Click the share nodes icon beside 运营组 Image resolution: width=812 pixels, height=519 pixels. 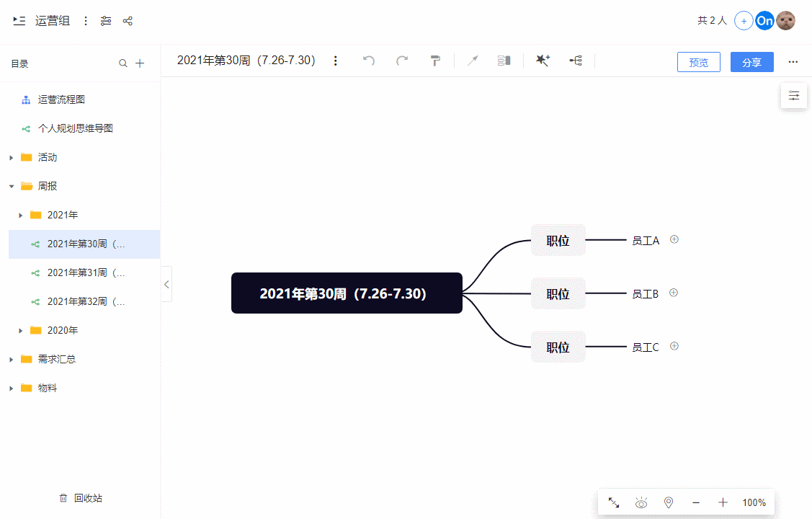pos(128,21)
